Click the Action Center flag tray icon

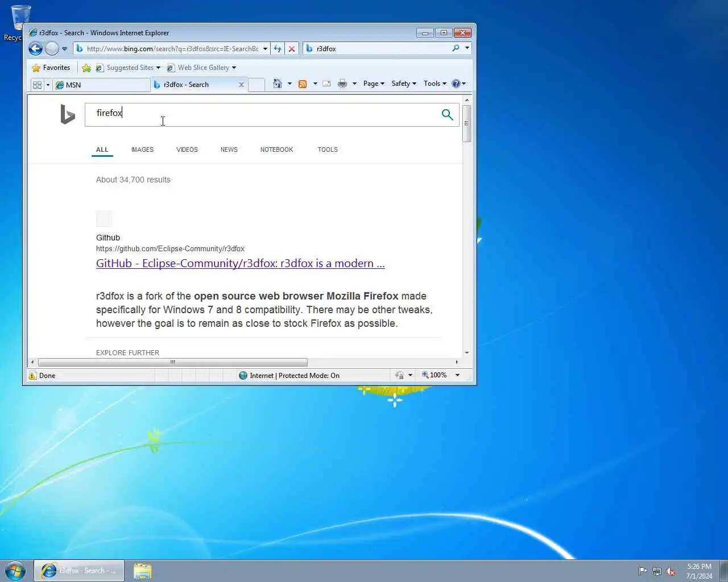click(643, 571)
